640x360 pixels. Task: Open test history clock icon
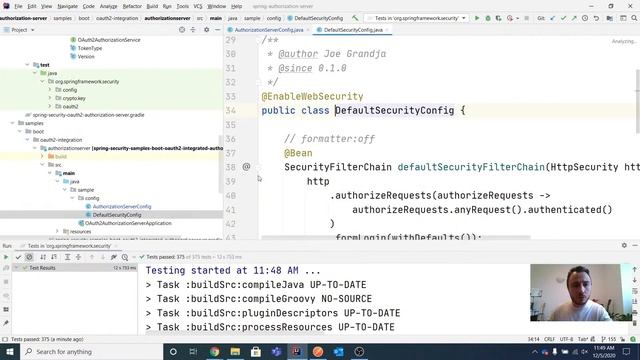point(125,257)
